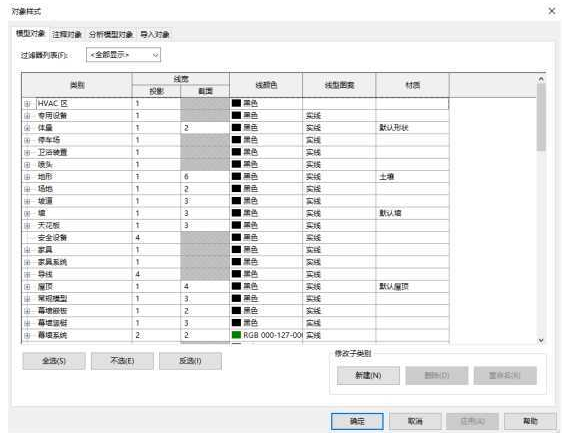The height and width of the screenshot is (433, 572).
Task: Click the green RGB 000-127-000 color swatch
Action: 236,335
